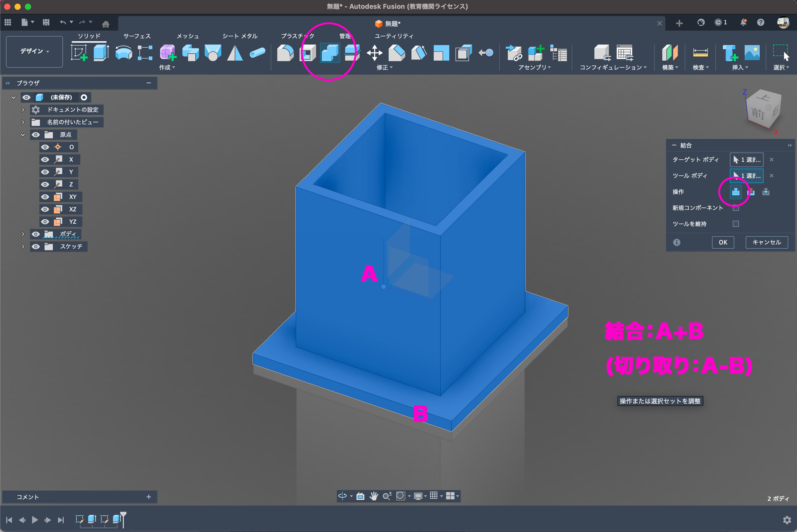Click the Extrude tool icon

[101, 53]
